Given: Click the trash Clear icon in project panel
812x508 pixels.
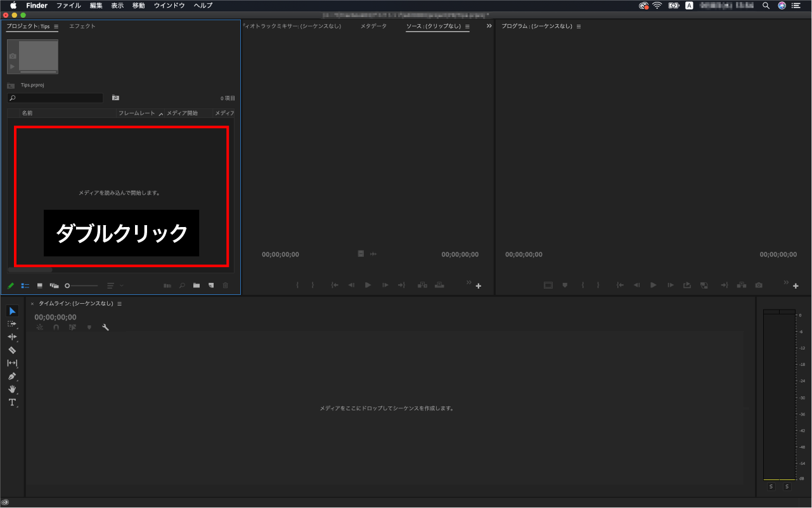Looking at the screenshot, I should point(225,286).
